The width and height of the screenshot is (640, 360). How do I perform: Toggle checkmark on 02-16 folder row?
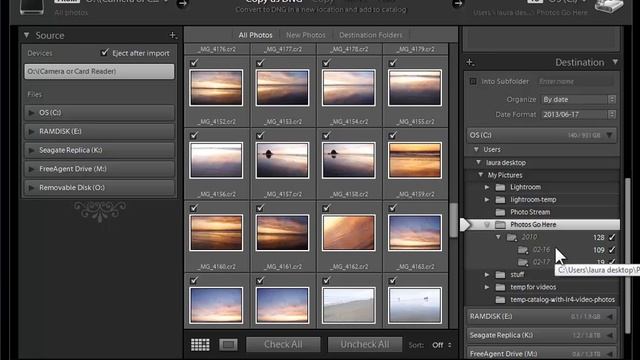(612, 250)
